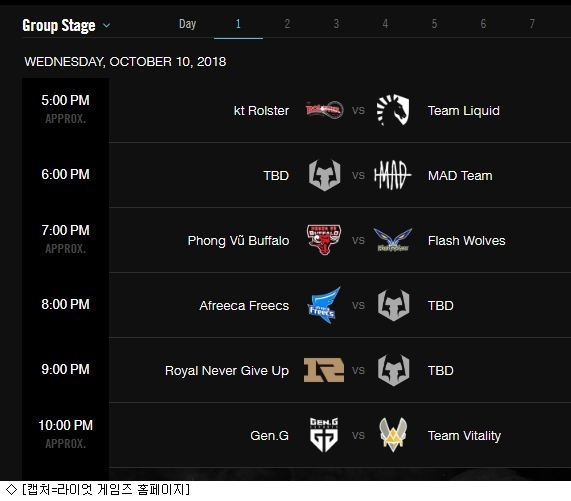The image size is (571, 501).
Task: Click the Gen.G shield logo
Action: [x=324, y=435]
